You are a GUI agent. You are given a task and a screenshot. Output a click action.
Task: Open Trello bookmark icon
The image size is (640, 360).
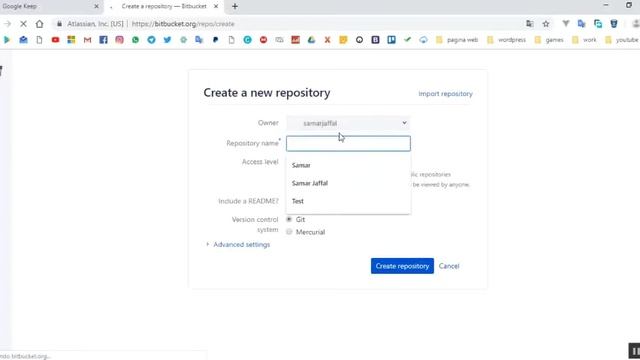(x=391, y=40)
